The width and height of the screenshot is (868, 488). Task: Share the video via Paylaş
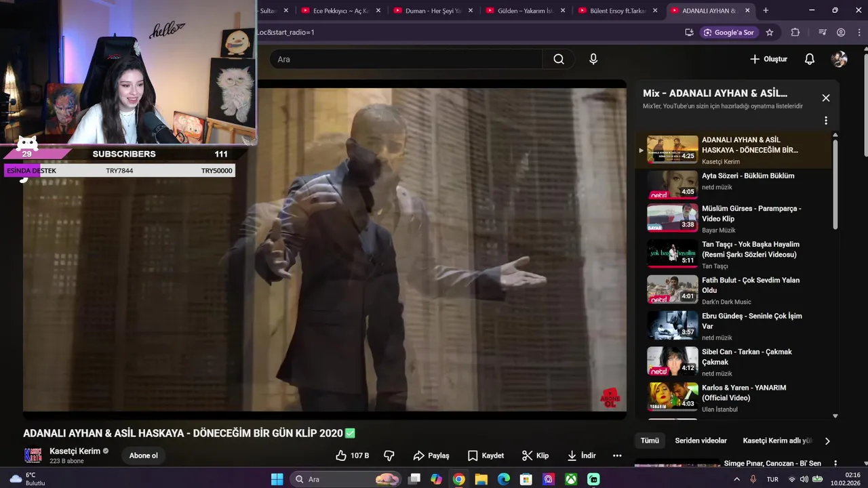tap(431, 455)
